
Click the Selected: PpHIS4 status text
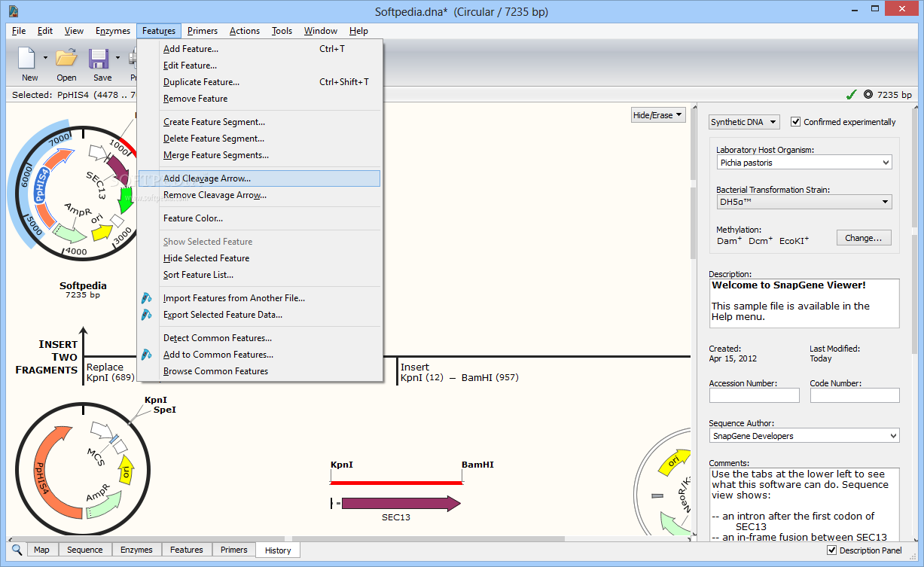[74, 95]
